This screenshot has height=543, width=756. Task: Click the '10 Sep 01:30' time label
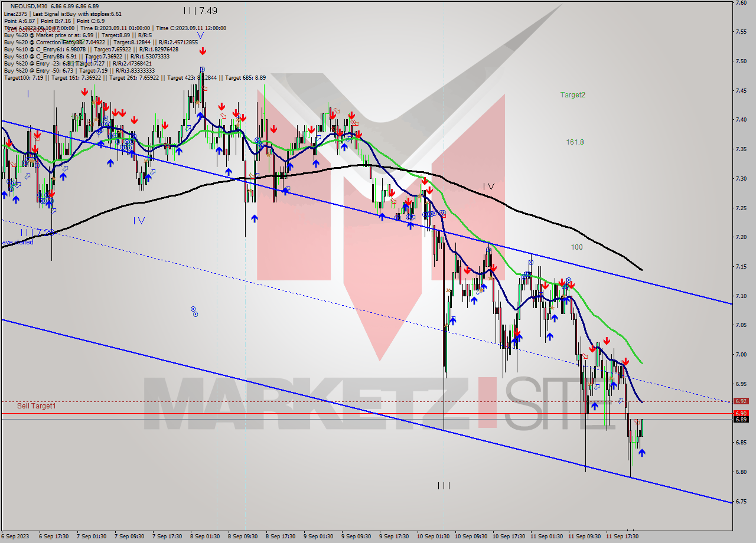pyautogui.click(x=432, y=537)
